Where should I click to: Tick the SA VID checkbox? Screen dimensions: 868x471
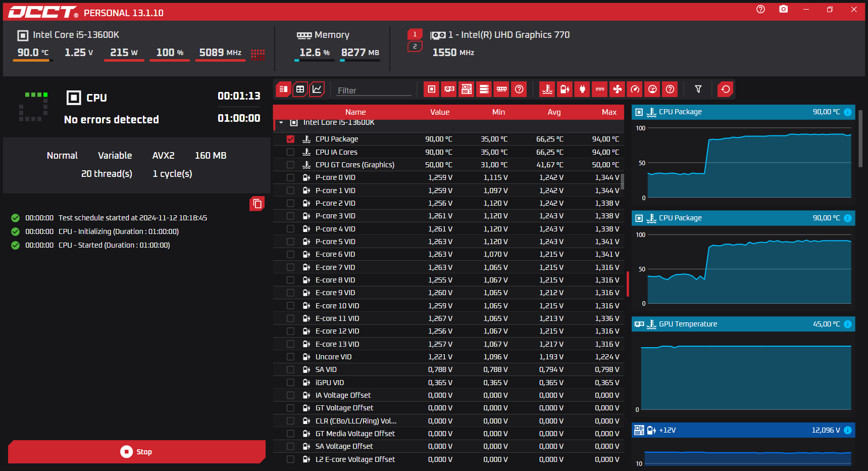click(290, 369)
